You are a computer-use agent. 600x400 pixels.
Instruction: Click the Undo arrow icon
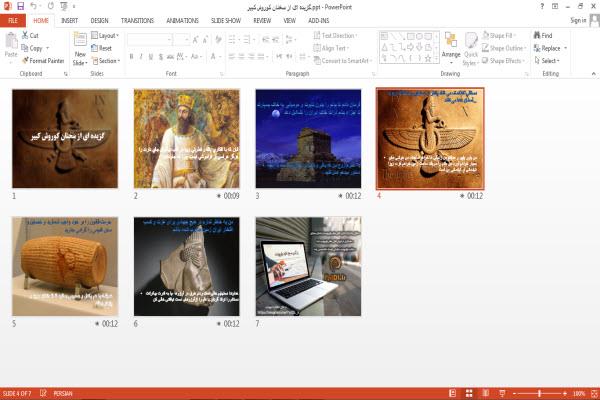point(34,6)
